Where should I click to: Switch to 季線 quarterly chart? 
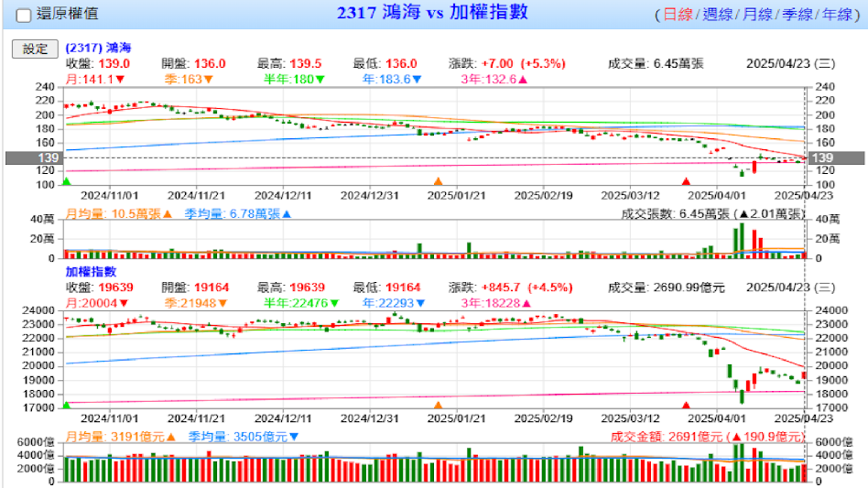tap(797, 15)
